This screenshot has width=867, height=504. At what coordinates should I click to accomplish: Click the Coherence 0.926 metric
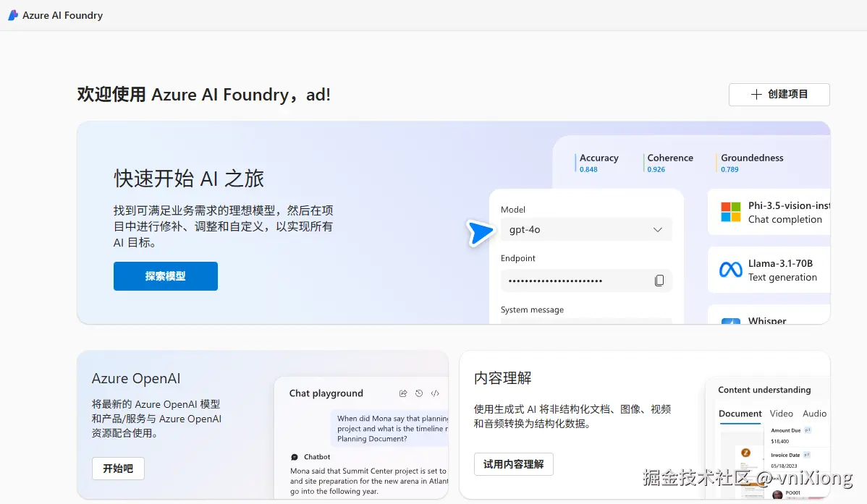coord(669,163)
